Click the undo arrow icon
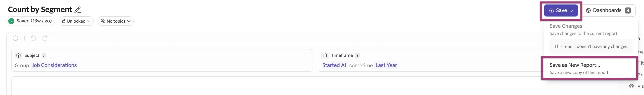Screen dimensions: 644x95 [x=33, y=38]
